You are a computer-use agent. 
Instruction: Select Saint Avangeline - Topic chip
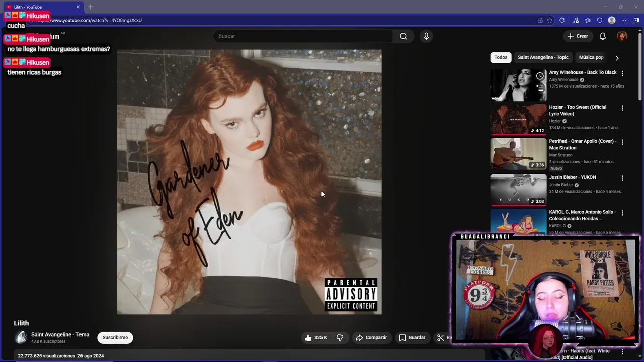543,57
